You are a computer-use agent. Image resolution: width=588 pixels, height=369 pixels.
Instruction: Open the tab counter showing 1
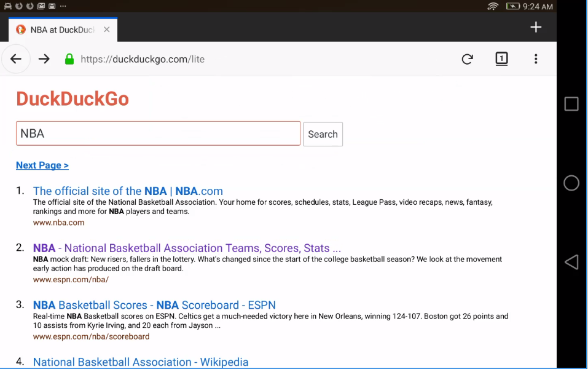pos(501,59)
